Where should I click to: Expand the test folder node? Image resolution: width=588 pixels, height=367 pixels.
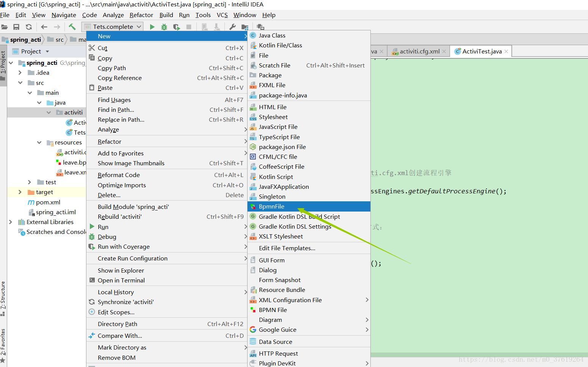point(30,182)
